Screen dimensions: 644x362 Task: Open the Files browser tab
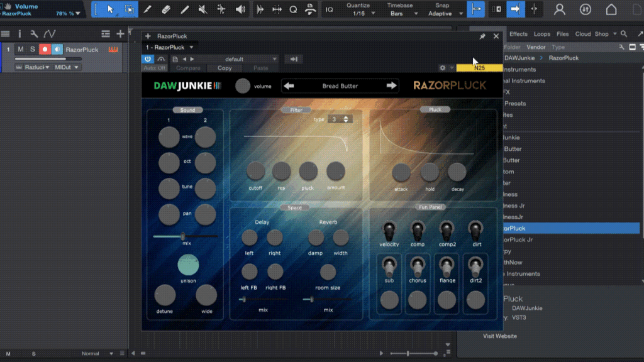click(x=562, y=34)
